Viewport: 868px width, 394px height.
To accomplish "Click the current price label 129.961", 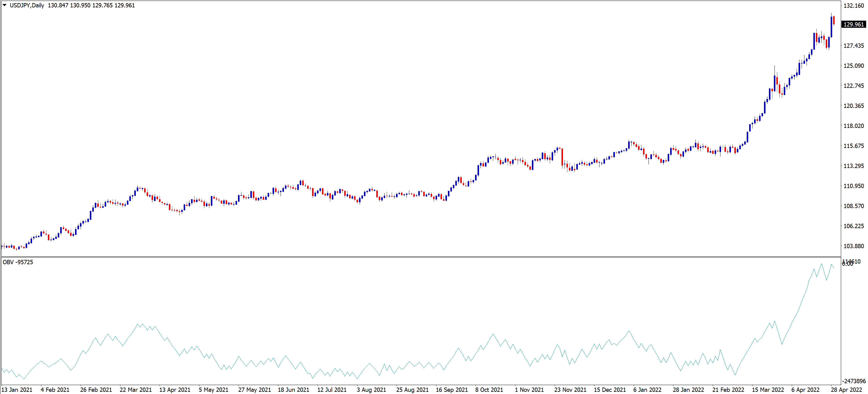I will click(853, 24).
